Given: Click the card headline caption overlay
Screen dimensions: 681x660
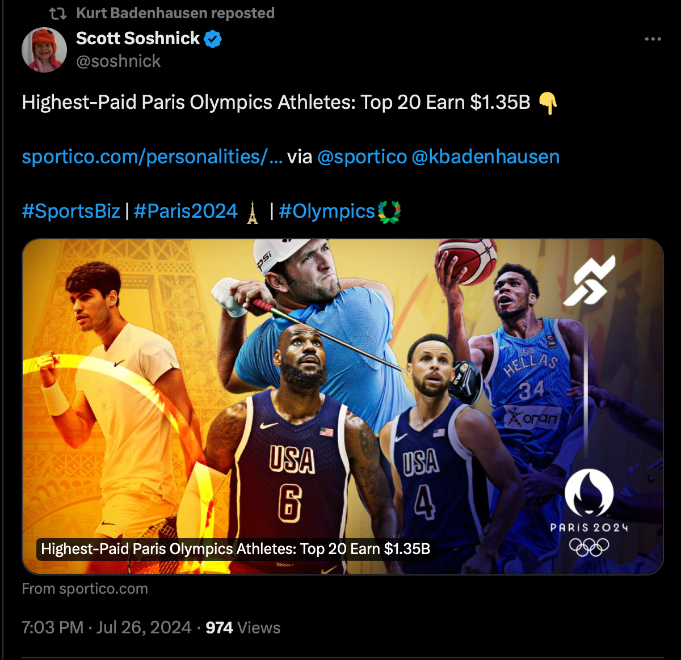Looking at the screenshot, I should point(234,549).
